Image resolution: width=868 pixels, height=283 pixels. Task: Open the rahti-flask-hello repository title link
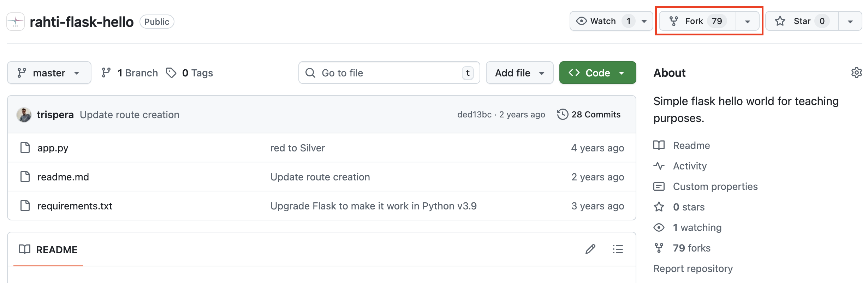(x=82, y=22)
